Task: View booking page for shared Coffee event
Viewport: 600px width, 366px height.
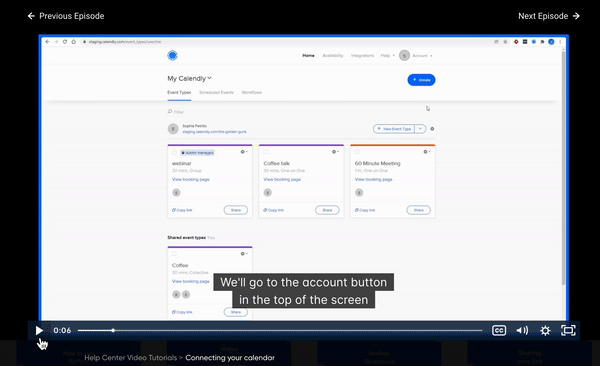Action: pos(191,281)
